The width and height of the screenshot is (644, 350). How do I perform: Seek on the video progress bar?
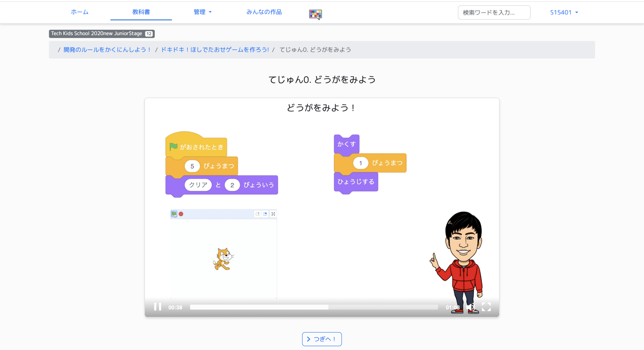314,307
